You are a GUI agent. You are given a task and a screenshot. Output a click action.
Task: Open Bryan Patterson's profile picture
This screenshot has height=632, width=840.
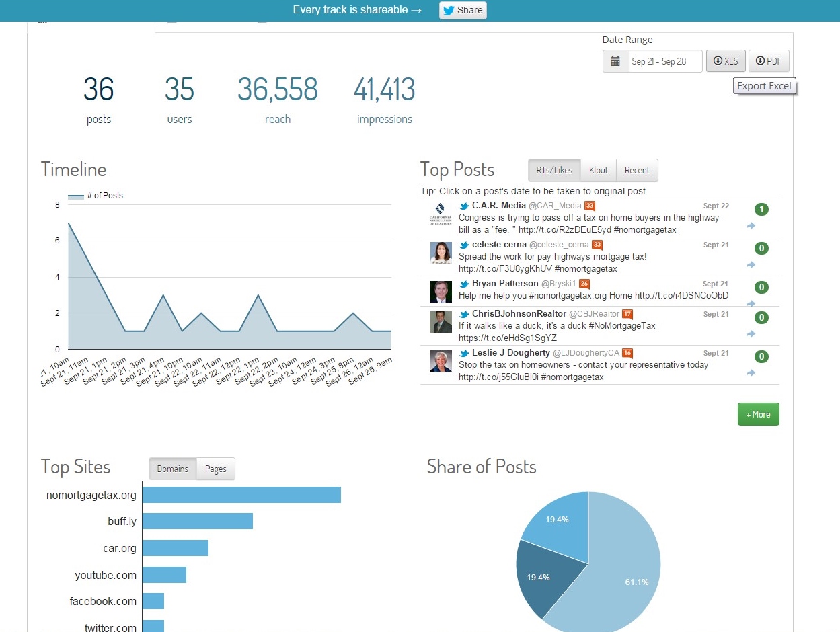441,292
